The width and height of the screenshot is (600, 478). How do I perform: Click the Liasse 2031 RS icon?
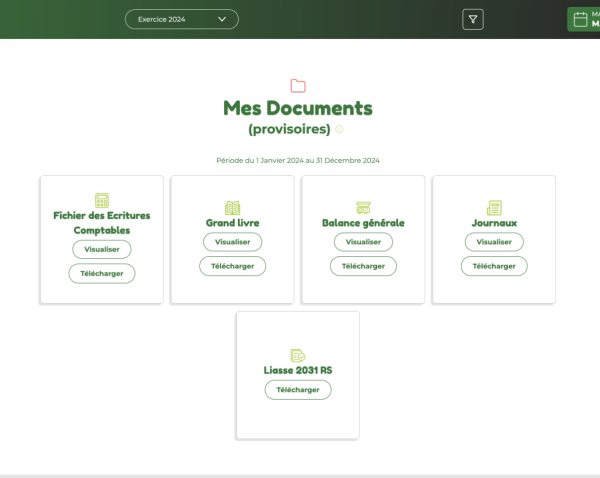298,355
